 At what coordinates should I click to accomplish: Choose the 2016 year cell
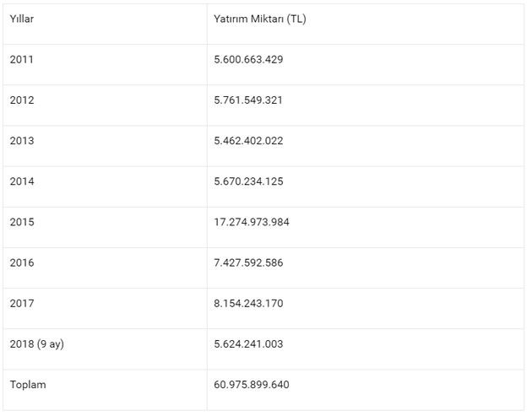click(x=23, y=262)
